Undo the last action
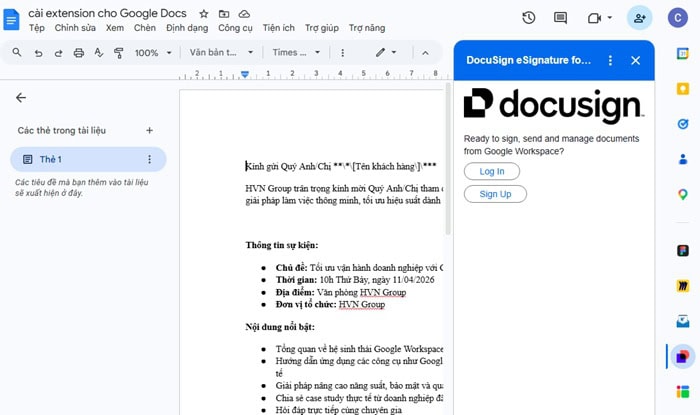Image resolution: width=700 pixels, height=415 pixels. pyautogui.click(x=38, y=53)
